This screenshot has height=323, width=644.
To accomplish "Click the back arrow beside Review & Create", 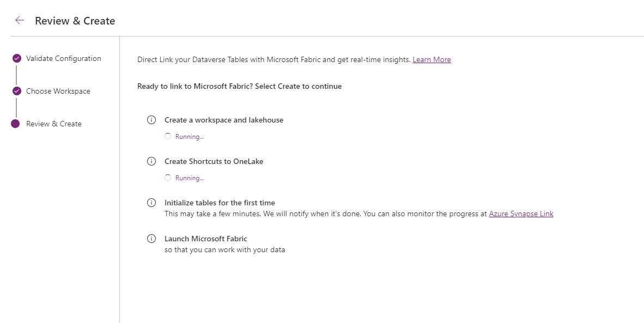I will (19, 21).
